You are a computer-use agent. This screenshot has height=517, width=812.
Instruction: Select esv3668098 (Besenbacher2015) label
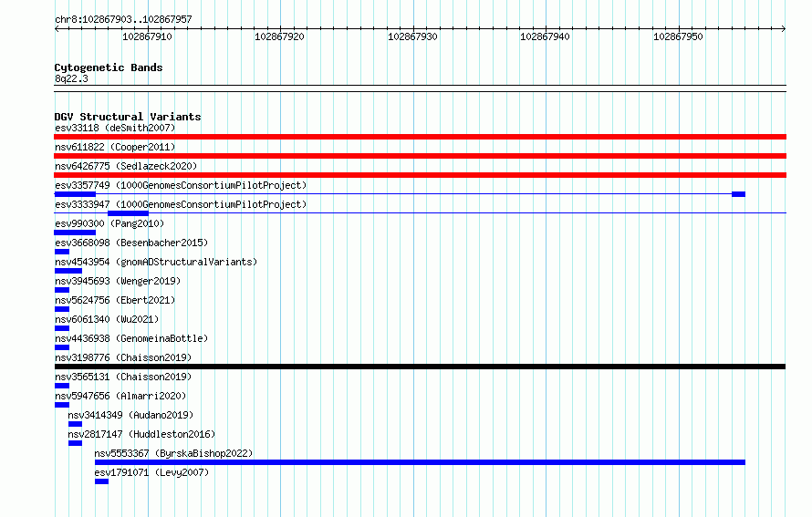(131, 243)
